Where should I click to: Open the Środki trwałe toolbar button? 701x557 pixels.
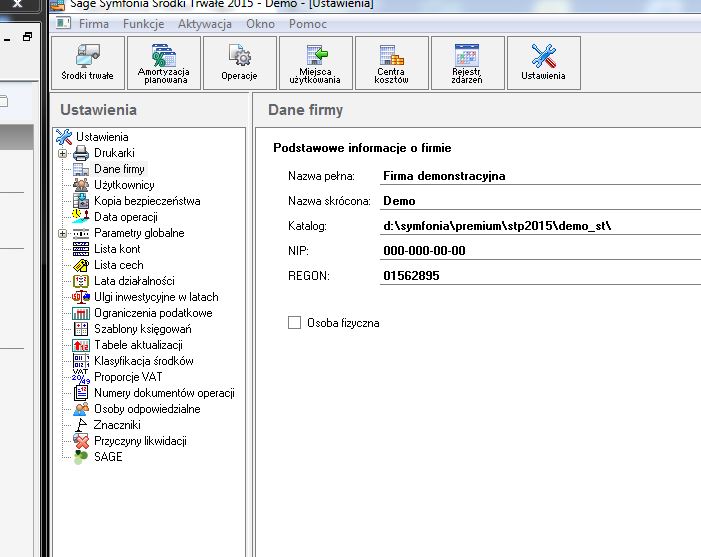point(88,63)
